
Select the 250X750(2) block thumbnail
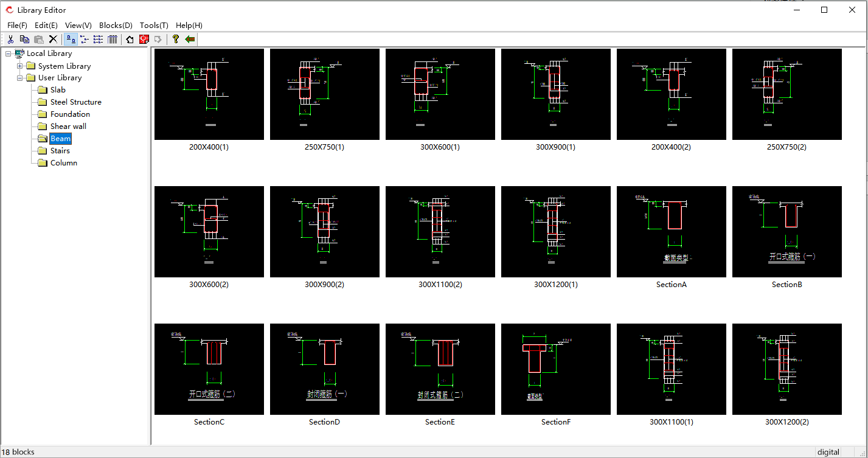point(787,94)
